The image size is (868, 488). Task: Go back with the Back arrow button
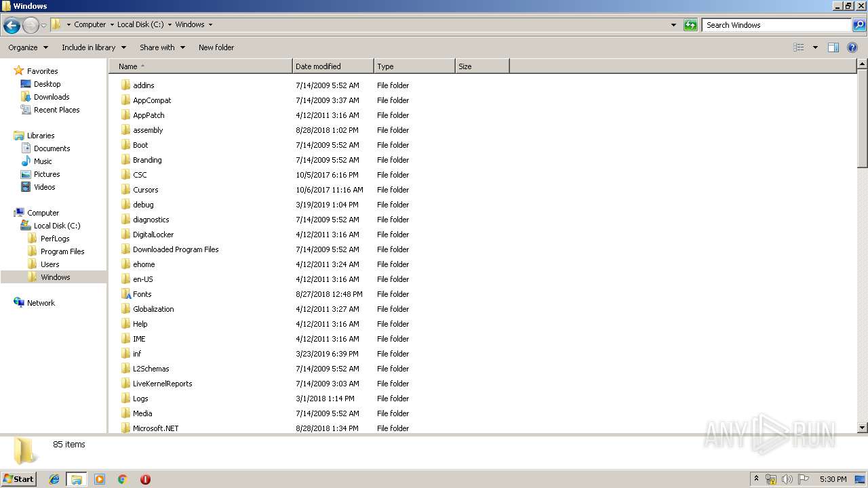[12, 26]
